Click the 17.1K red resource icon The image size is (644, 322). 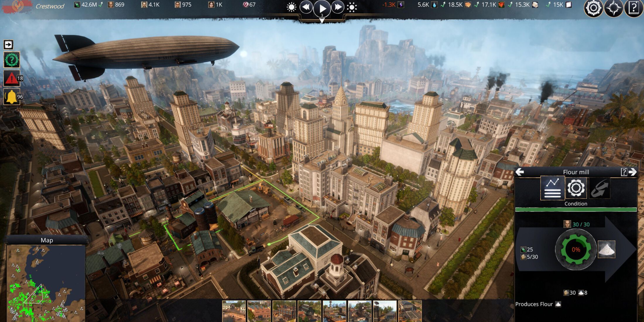click(501, 5)
